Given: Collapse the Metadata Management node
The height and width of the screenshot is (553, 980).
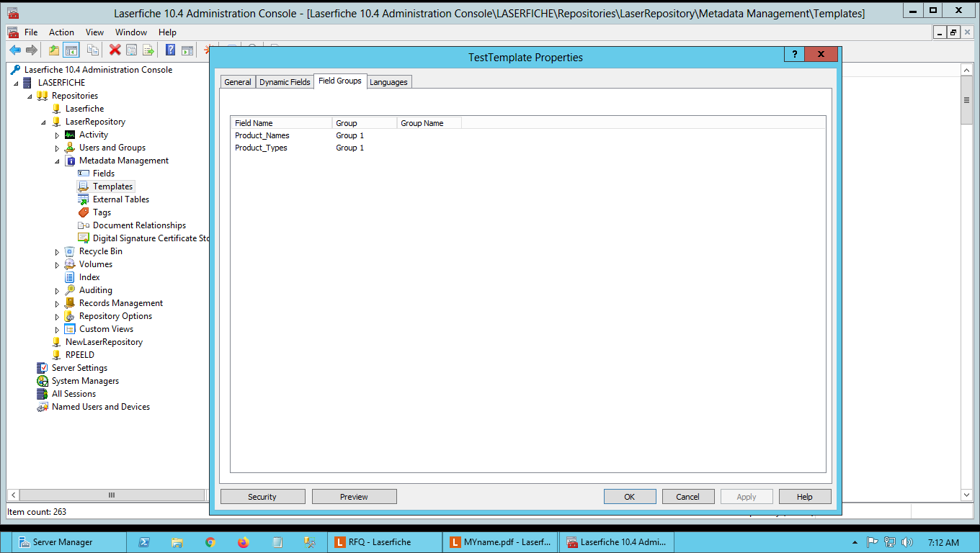Looking at the screenshot, I should coord(57,161).
